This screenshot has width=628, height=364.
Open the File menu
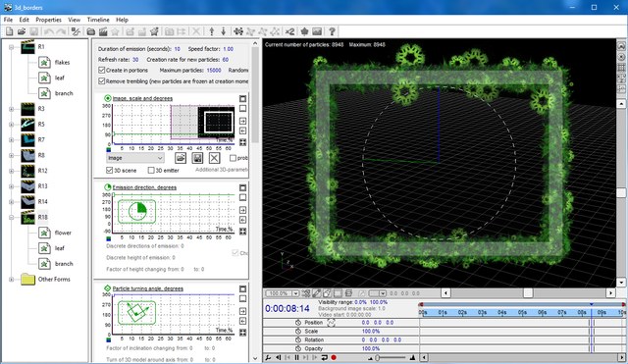pyautogui.click(x=8, y=20)
